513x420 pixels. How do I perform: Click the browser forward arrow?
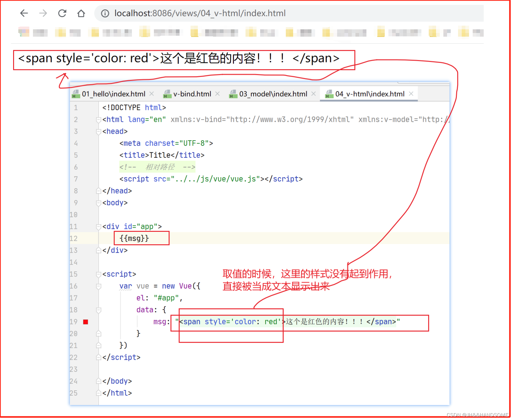tap(43, 13)
